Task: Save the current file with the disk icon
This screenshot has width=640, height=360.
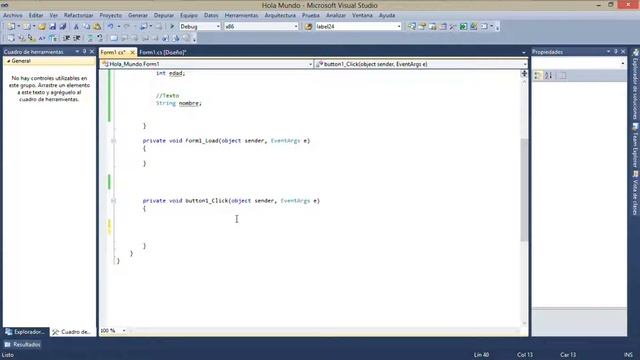Action: (52, 27)
